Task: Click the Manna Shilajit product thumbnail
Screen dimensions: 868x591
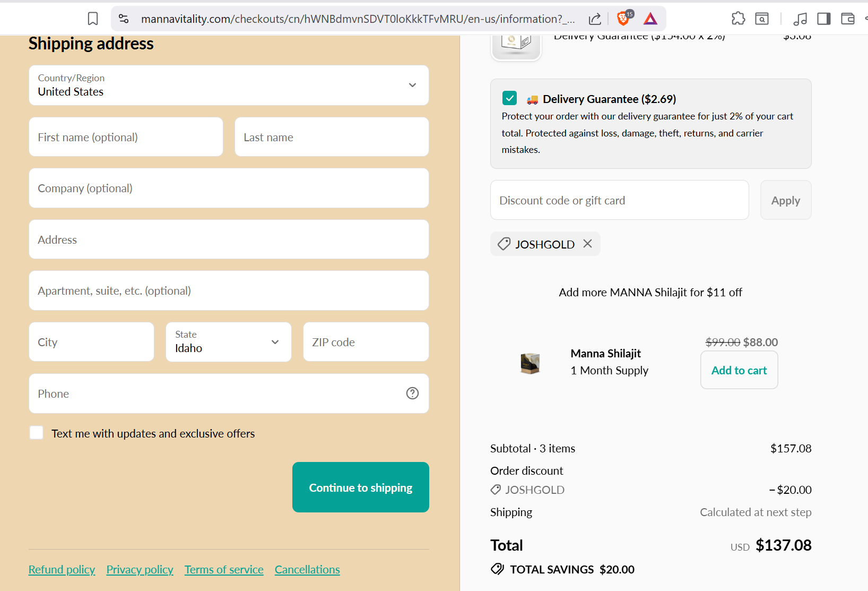Action: coord(530,364)
